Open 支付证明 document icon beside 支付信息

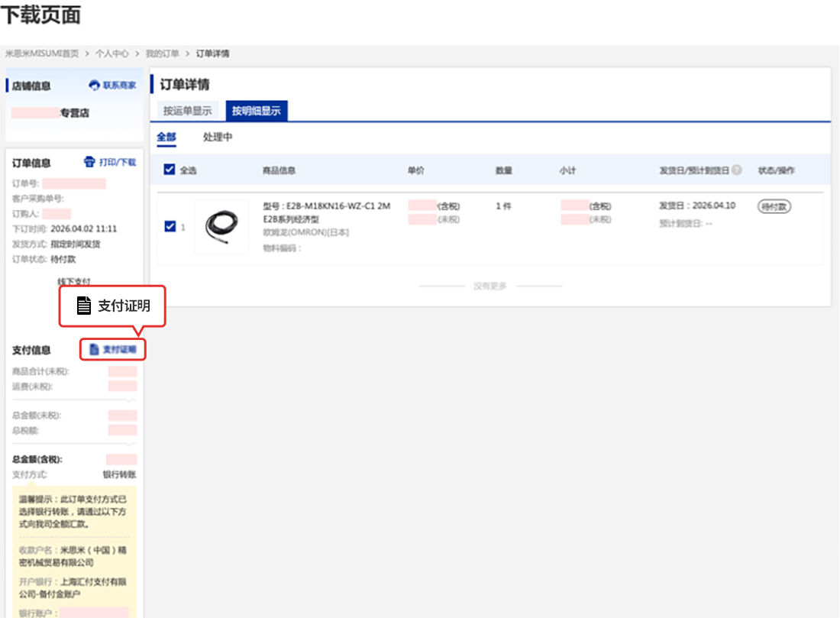pos(94,350)
